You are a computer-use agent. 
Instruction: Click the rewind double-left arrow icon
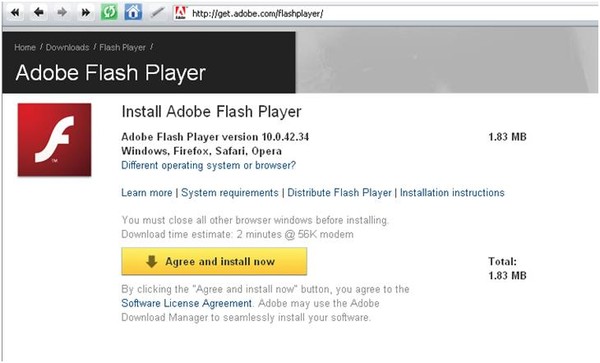15,13
